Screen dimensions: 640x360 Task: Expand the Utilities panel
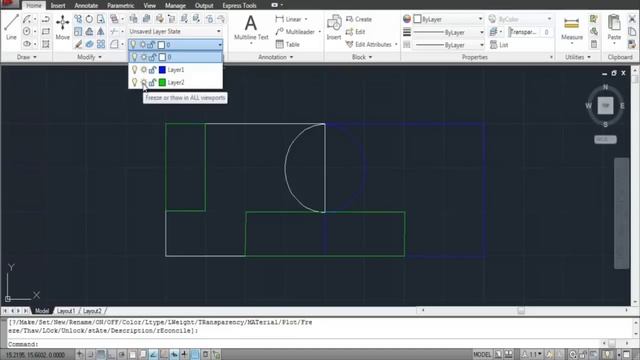tap(578, 57)
